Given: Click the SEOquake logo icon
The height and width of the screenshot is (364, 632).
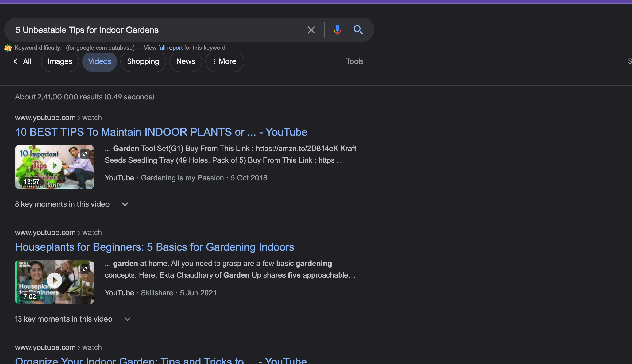Looking at the screenshot, I should (8, 48).
